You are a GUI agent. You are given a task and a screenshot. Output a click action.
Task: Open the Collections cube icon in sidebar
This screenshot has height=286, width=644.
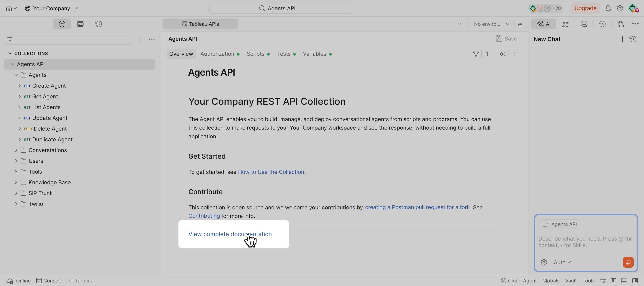click(62, 24)
